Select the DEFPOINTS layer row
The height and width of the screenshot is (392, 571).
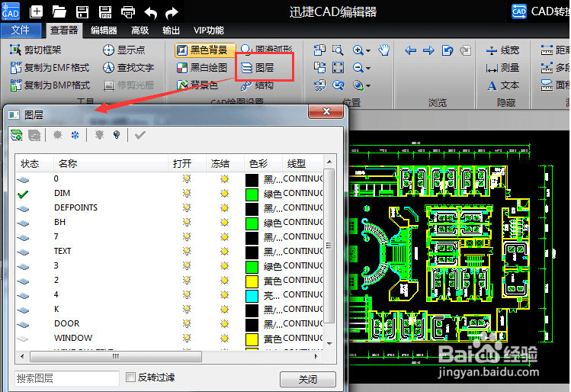(169, 207)
